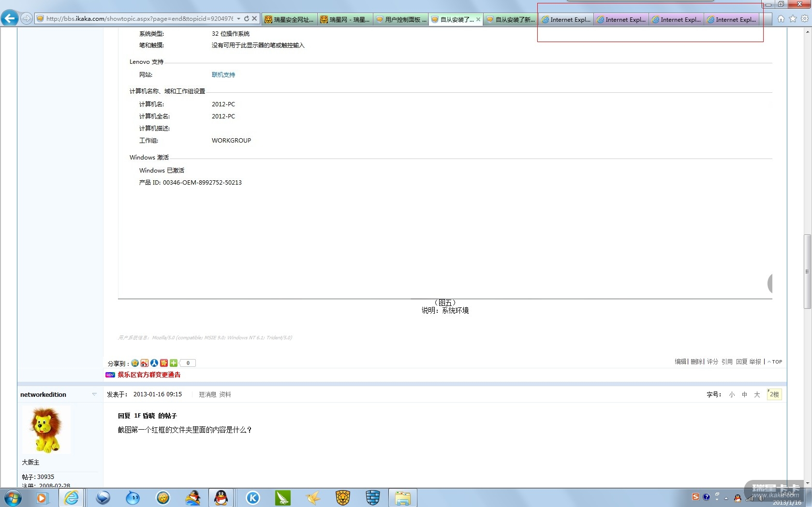
Task: Switch to the inactive 自从安装了新 tab
Action: pyautogui.click(x=511, y=19)
